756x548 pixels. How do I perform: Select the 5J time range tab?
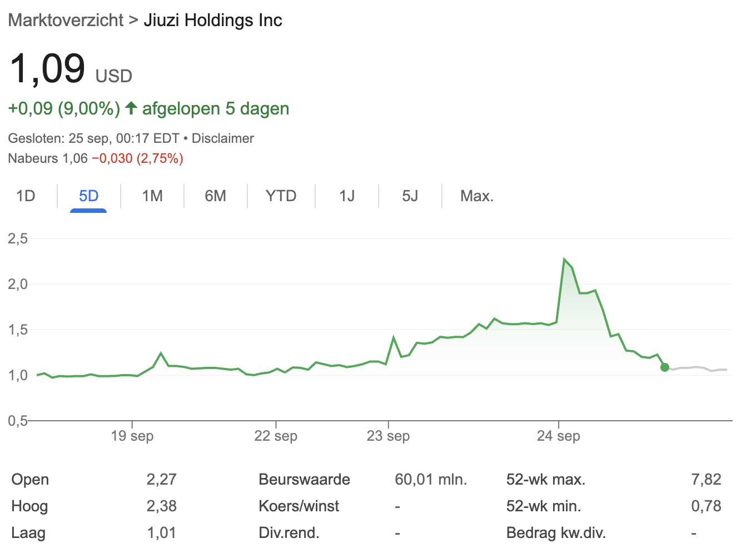tap(410, 196)
